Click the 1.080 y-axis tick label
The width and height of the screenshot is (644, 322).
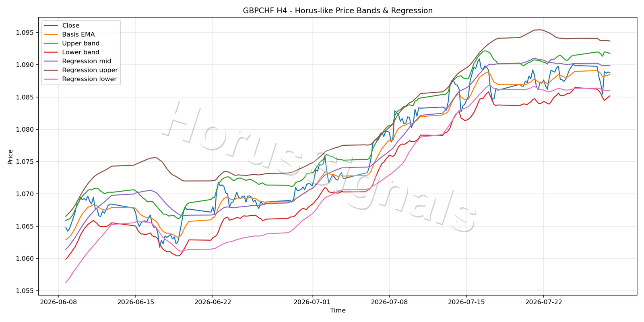click(26, 130)
